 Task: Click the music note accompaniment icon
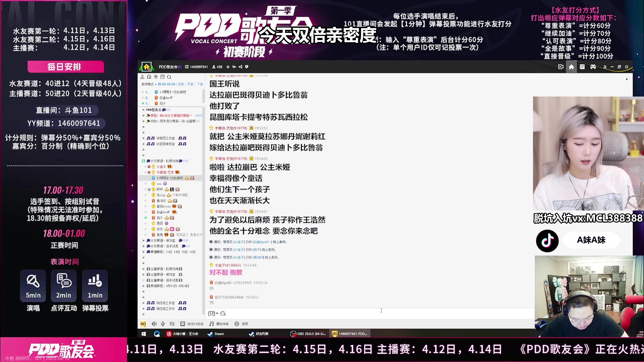click(211, 324)
